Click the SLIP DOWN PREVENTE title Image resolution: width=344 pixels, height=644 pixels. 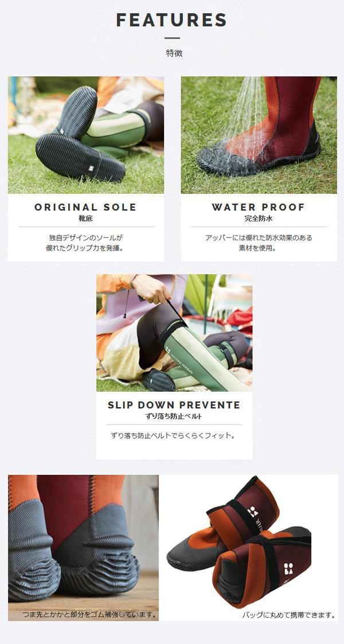174,405
